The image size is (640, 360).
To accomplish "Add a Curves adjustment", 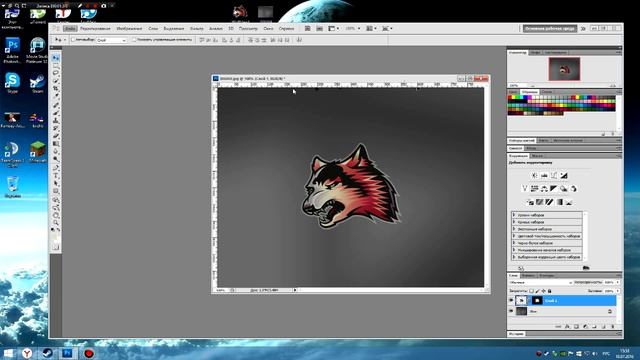I will coord(554,176).
